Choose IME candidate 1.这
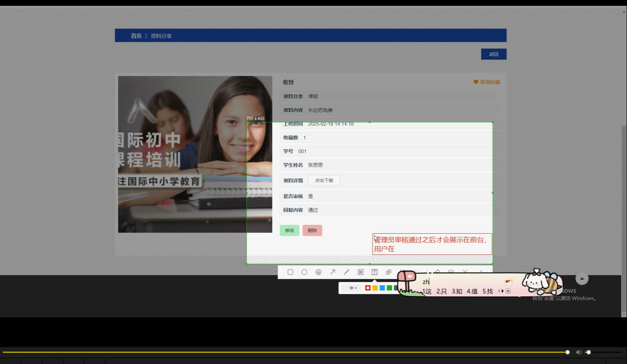627x364 pixels. (427, 291)
